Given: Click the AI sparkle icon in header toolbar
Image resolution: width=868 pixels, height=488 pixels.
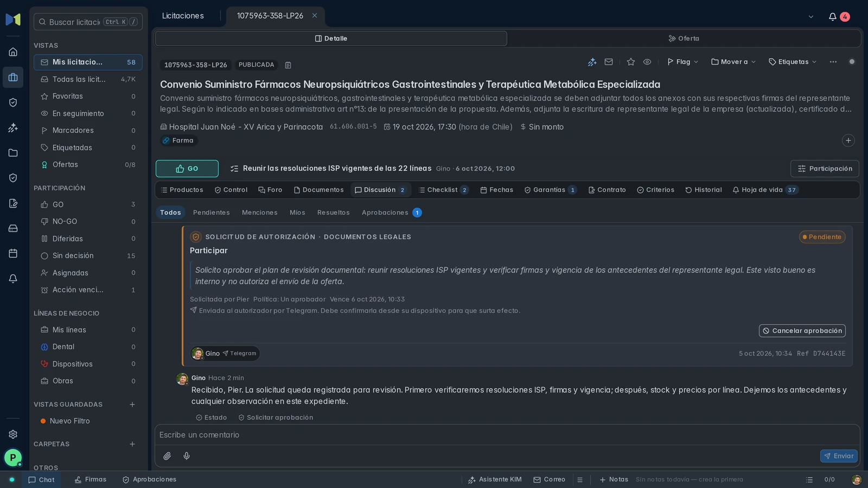Looking at the screenshot, I should (592, 62).
